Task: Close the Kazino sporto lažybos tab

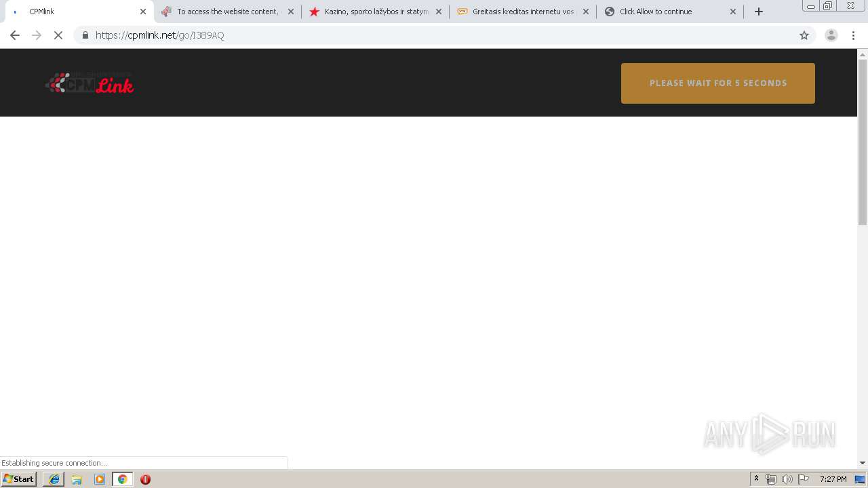Action: coord(439,12)
